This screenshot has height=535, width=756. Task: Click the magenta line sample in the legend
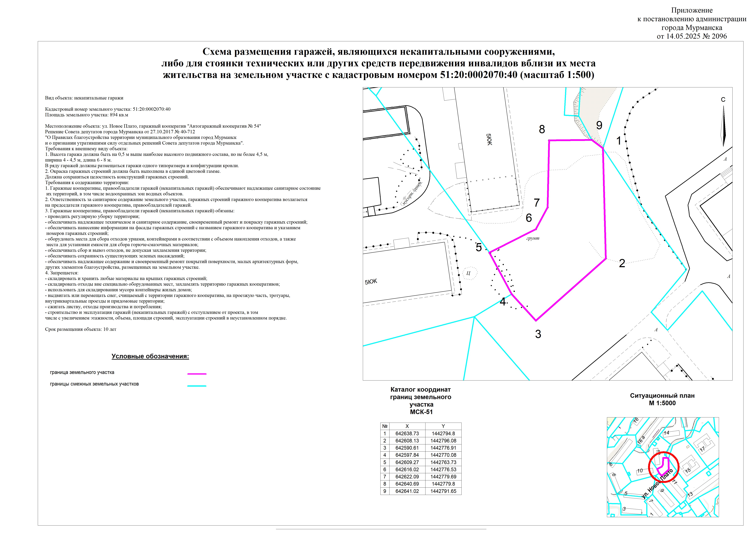tap(197, 374)
